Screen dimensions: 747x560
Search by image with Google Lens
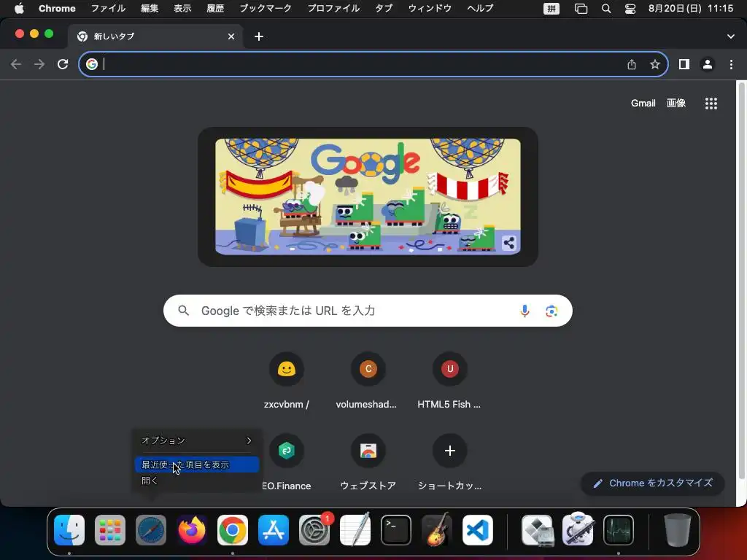click(x=551, y=311)
